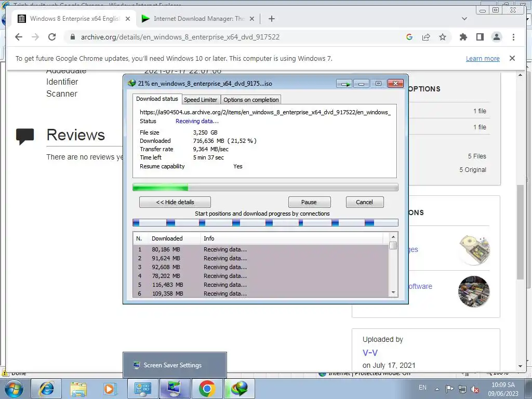Toggle Chrome side panel icon
Screen dimensions: 532x399
pos(480,37)
